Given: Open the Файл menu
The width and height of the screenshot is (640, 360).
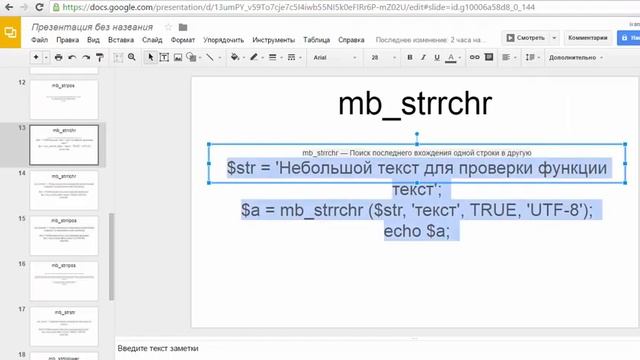Looking at the screenshot, I should tap(40, 40).
